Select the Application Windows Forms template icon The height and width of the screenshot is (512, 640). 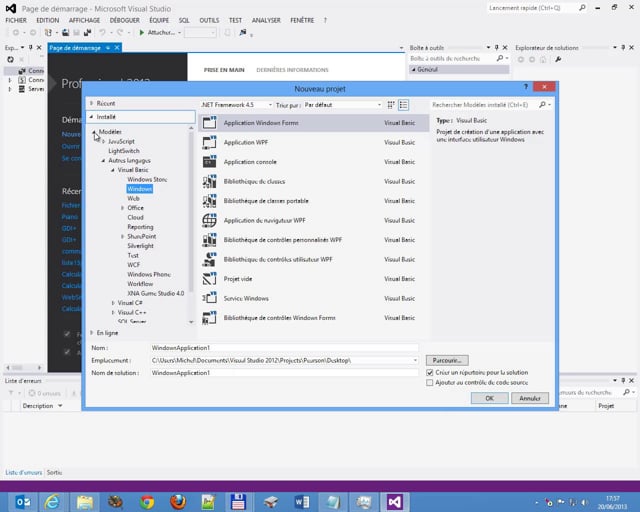point(209,122)
